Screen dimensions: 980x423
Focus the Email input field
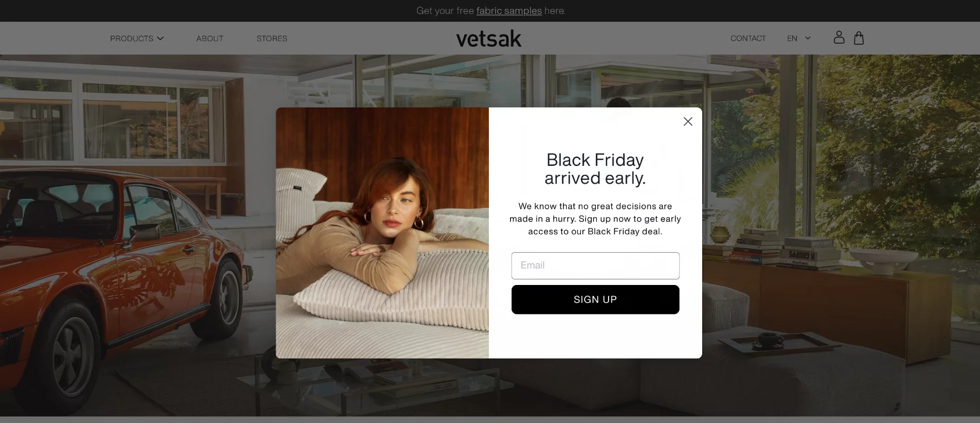click(x=595, y=265)
